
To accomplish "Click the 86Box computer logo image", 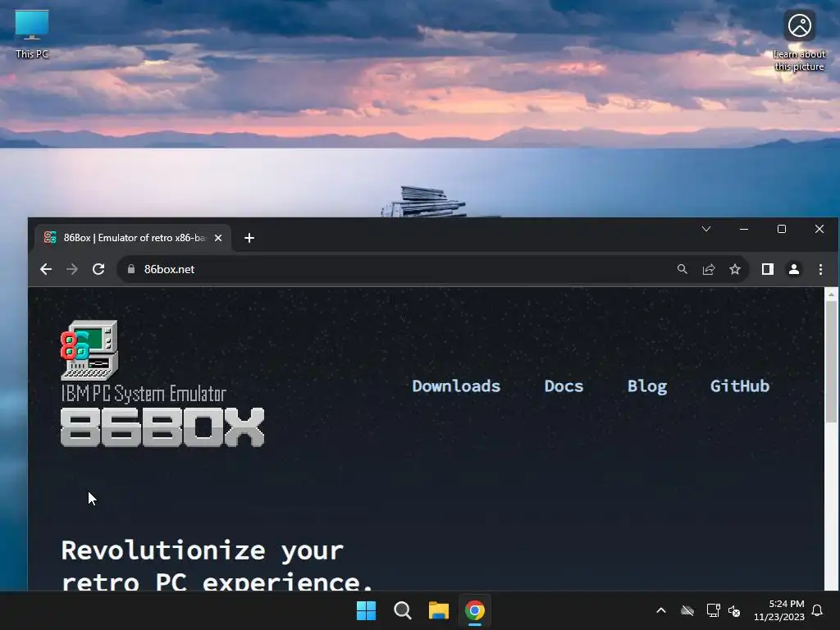I will [89, 350].
